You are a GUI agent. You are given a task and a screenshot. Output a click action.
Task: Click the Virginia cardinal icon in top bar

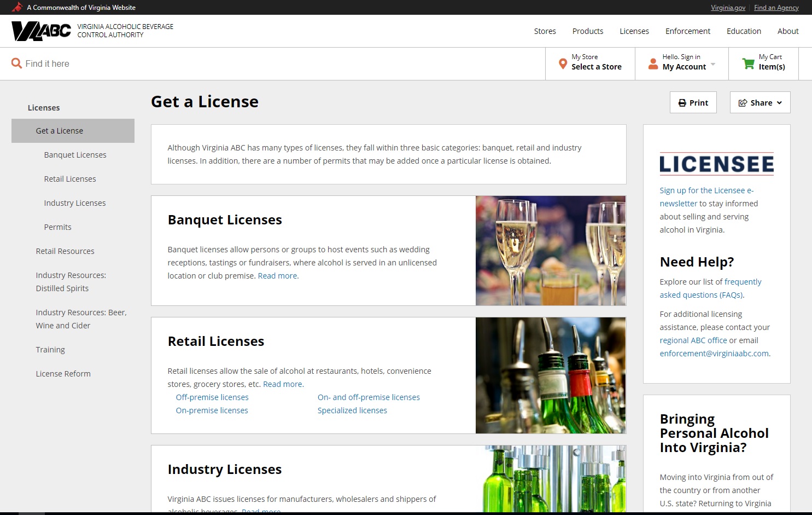tap(17, 7)
